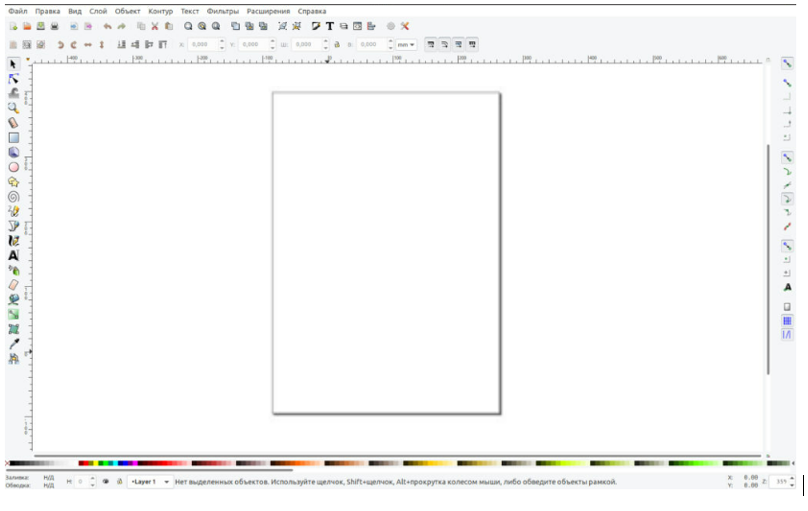The width and height of the screenshot is (808, 511).
Task: Open the Файл menu
Action: pos(18,11)
